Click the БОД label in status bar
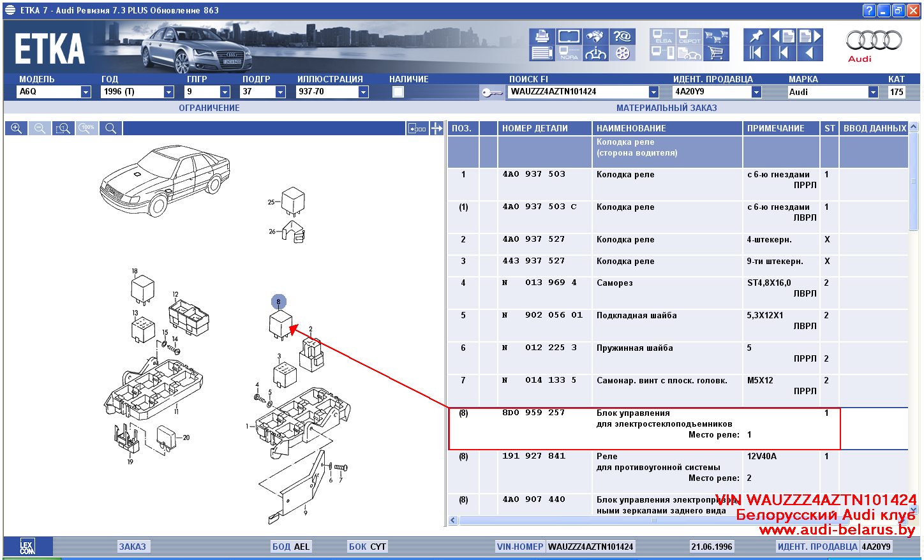Image resolution: width=924 pixels, height=560 pixels. click(x=281, y=547)
